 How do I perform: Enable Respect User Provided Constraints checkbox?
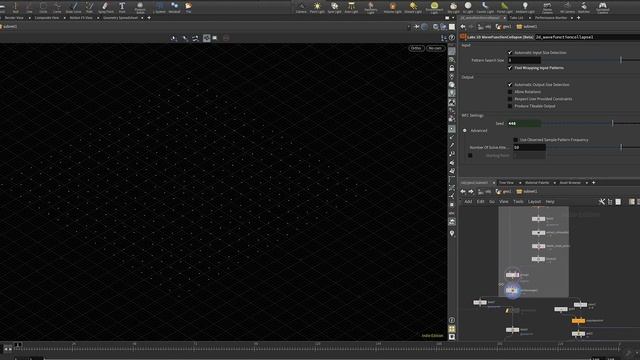pyautogui.click(x=510, y=99)
